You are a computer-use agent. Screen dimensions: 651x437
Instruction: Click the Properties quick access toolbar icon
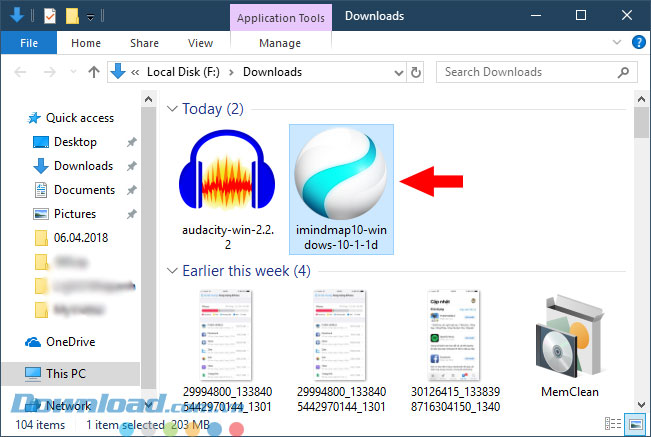point(49,16)
